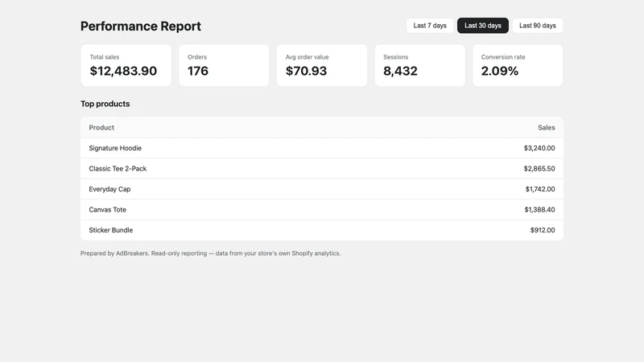Click the $12,483.90 total sales figure
The width and height of the screenshot is (644, 362).
click(x=123, y=71)
